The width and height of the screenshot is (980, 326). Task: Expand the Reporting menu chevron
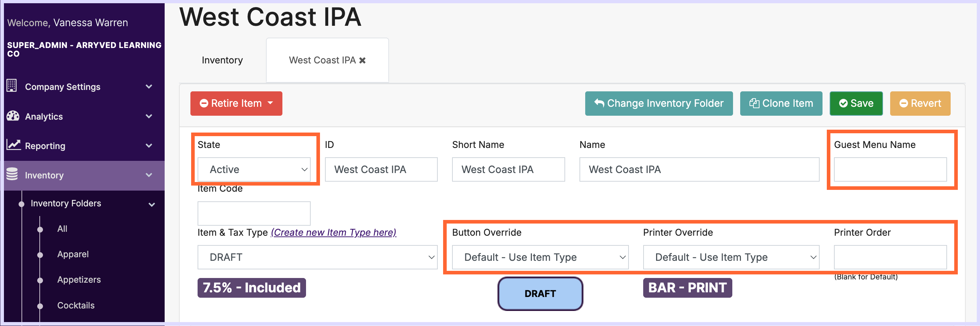tap(149, 145)
